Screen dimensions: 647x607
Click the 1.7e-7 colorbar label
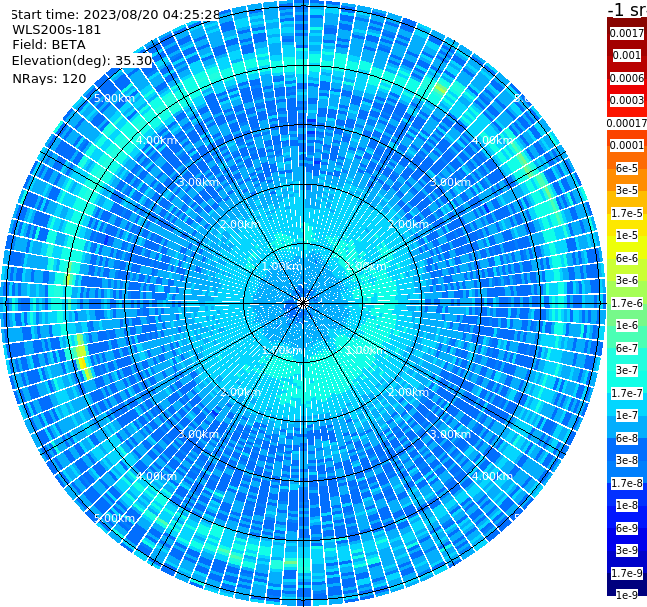[627, 393]
